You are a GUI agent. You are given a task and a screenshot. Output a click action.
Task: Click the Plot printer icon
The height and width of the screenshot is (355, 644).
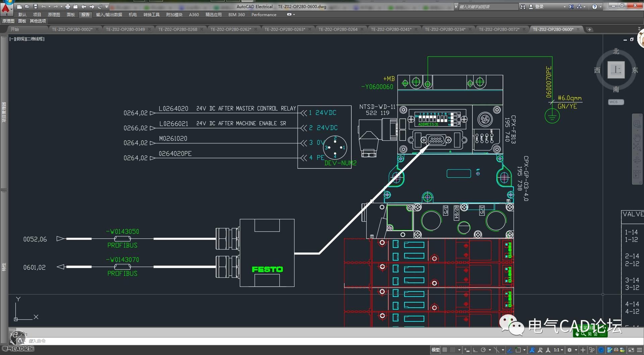pyautogui.click(x=68, y=6)
